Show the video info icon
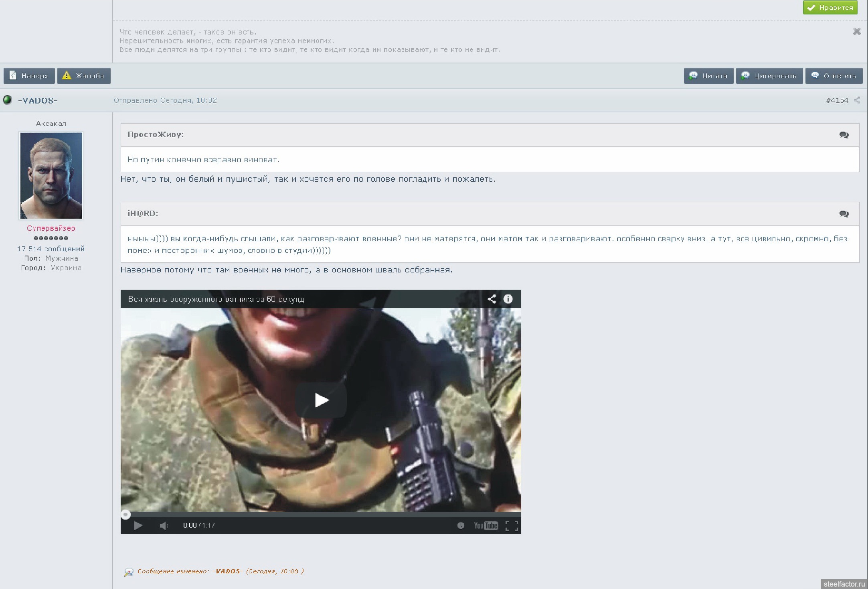The width and height of the screenshot is (868, 589). [508, 299]
